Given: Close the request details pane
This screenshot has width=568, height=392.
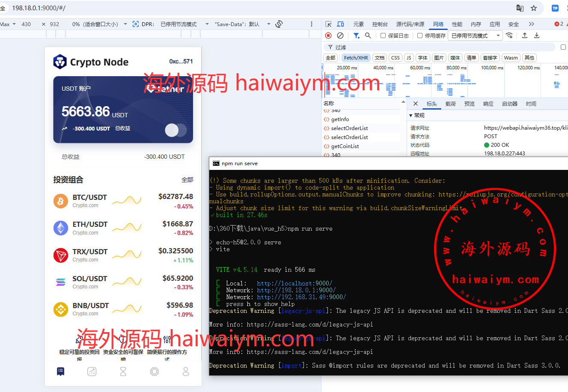Looking at the screenshot, I should pos(415,104).
